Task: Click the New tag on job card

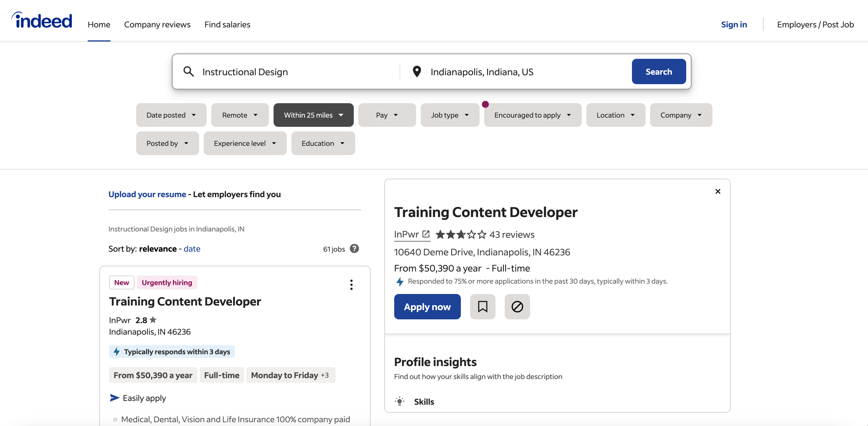Action: point(122,283)
